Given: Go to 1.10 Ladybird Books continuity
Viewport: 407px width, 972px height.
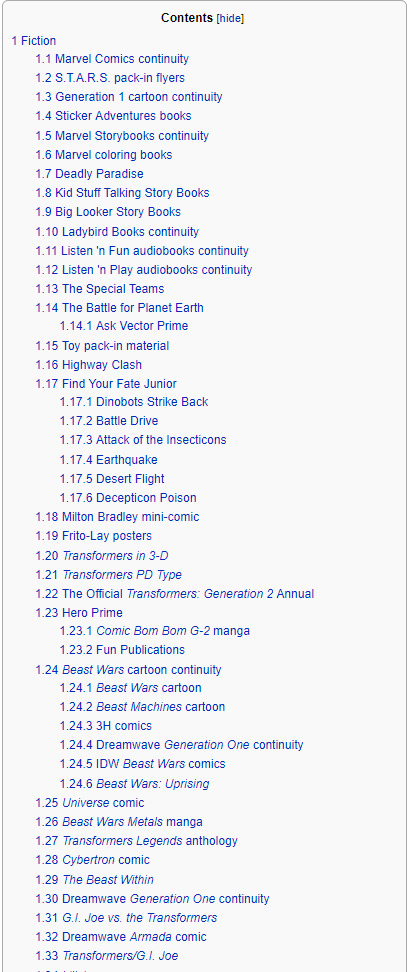Looking at the screenshot, I should [x=117, y=232].
